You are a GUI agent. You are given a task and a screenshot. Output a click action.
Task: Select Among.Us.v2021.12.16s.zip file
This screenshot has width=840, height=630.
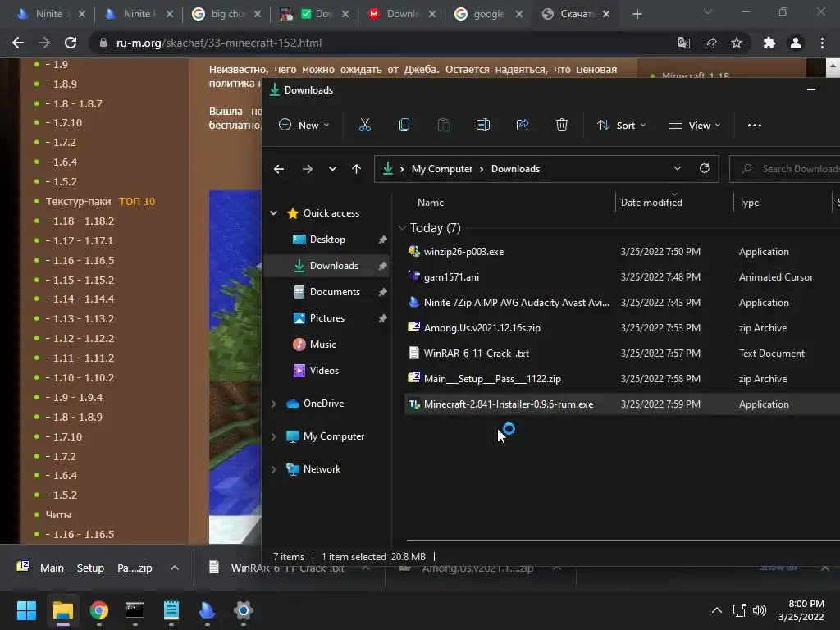coord(482,328)
